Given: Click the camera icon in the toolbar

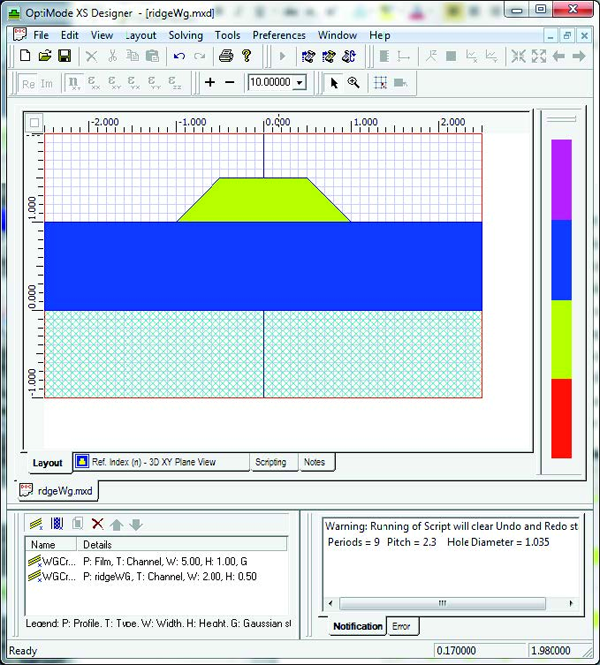Looking at the screenshot, I should point(400,83).
